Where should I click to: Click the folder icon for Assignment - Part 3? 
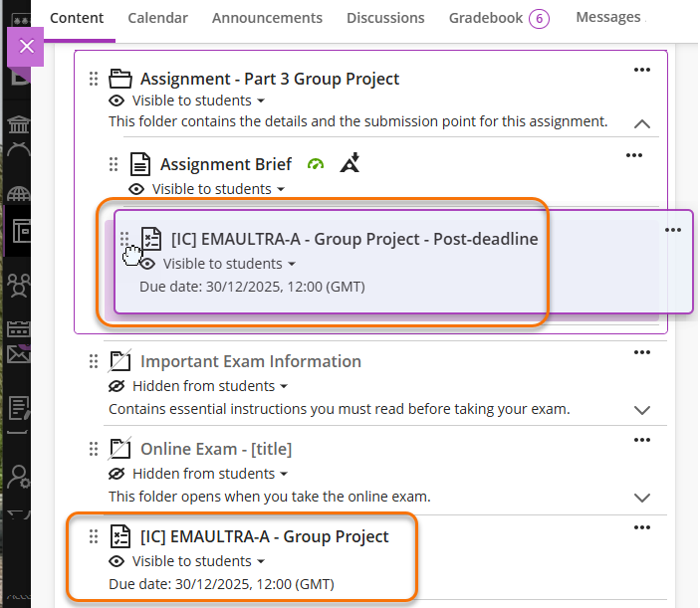(119, 79)
